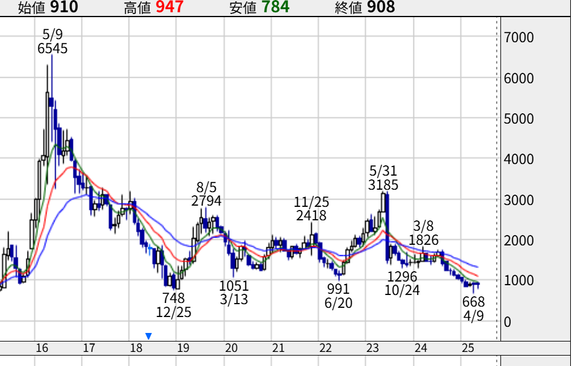
Task: Click the 安値 784 low price
Action: [x=260, y=7]
